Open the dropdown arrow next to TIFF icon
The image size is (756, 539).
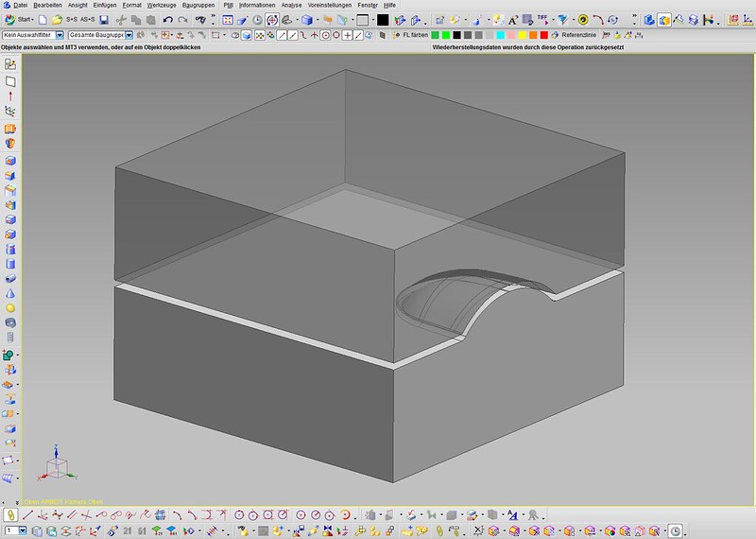[x=553, y=20]
